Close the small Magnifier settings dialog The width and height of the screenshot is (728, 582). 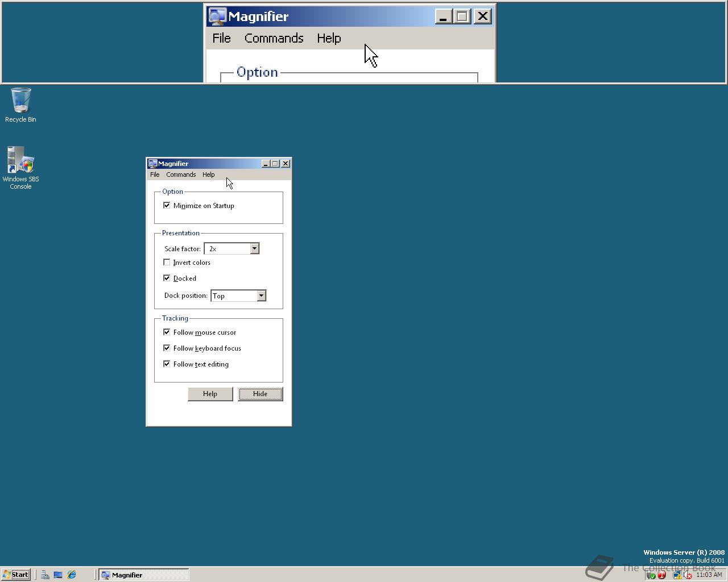(286, 164)
